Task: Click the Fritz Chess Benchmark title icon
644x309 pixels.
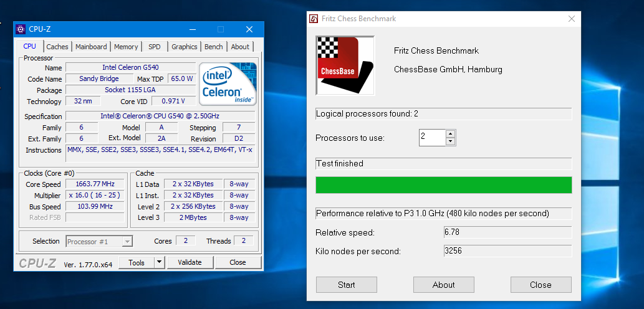Action: pyautogui.click(x=314, y=19)
